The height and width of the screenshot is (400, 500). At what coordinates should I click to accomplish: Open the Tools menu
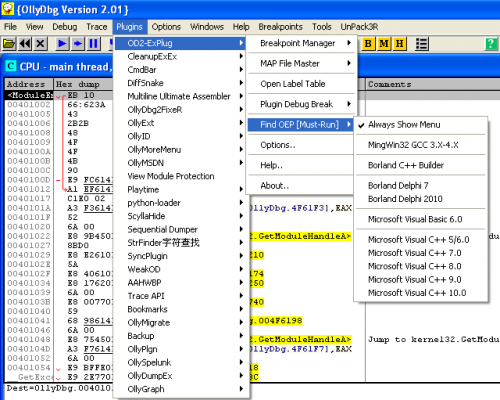322,27
